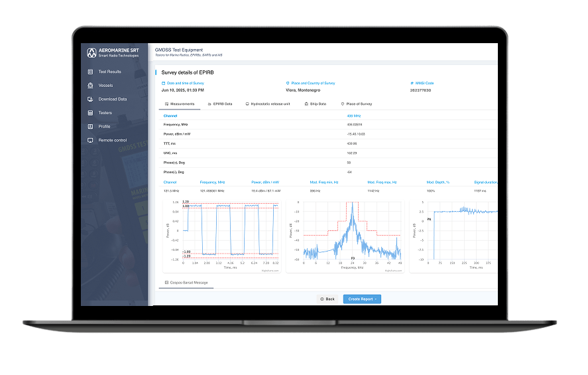This screenshot has height=375, width=588.
Task: Click the TTT, ms row label
Action: point(170,143)
